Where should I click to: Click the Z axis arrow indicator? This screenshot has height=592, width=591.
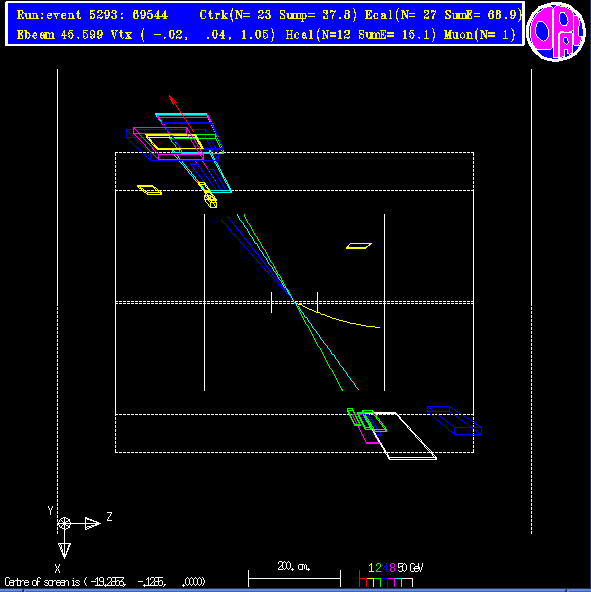93,523
